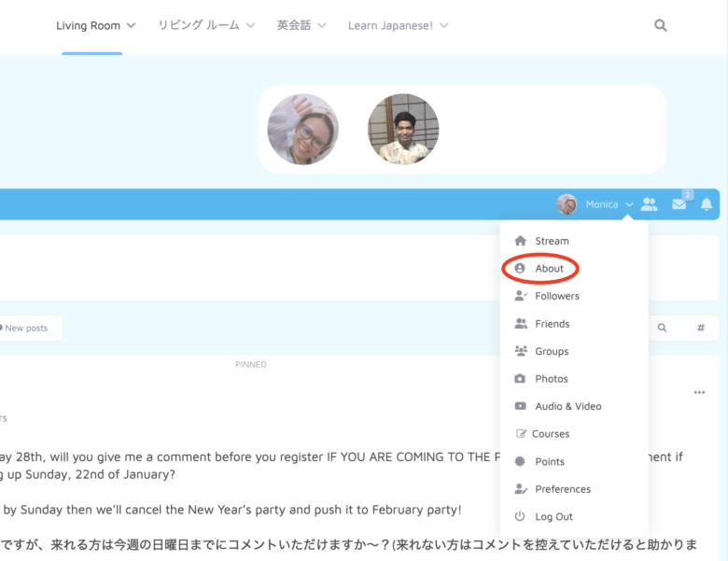The height and width of the screenshot is (561, 728).
Task: Click the woman's circular profile photo
Action: (x=303, y=129)
